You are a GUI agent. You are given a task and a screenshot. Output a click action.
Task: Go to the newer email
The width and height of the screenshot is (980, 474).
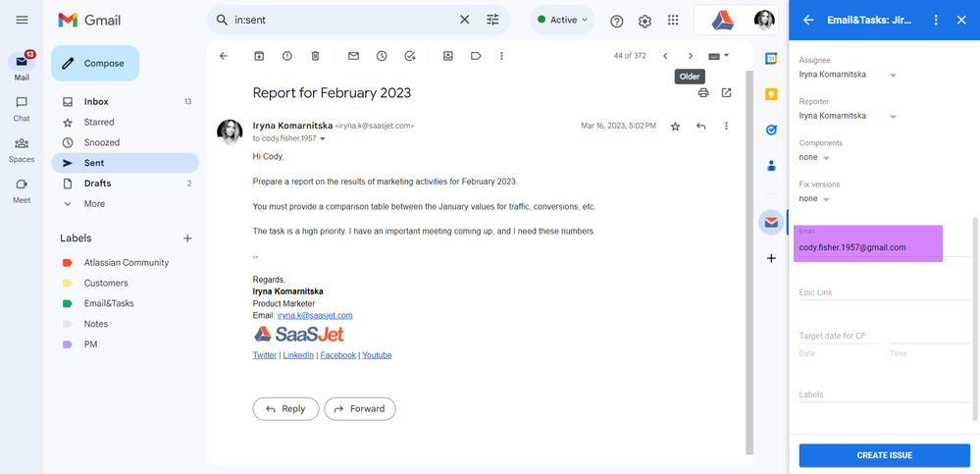665,56
